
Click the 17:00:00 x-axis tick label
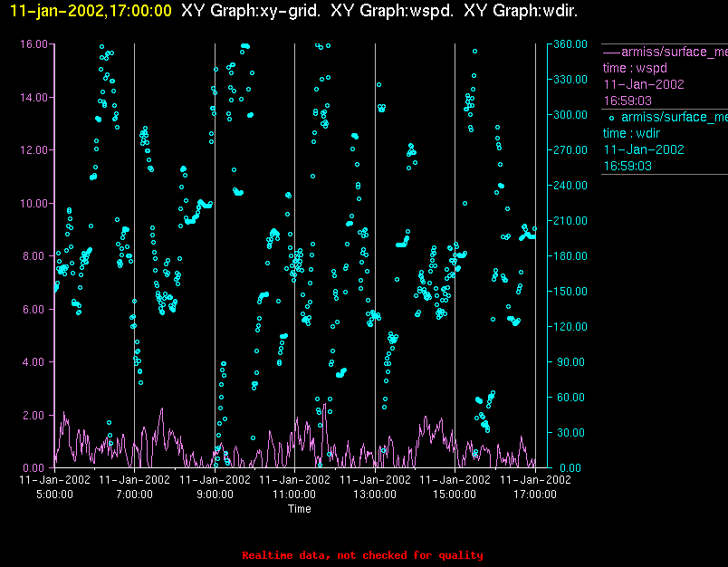point(534,495)
